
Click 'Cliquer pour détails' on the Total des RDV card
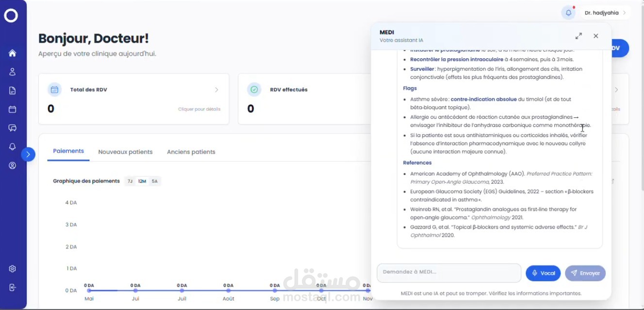click(199, 109)
